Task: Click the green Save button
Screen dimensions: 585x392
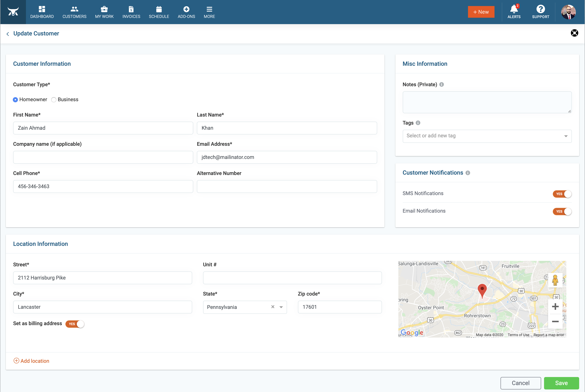Action: pyautogui.click(x=561, y=383)
